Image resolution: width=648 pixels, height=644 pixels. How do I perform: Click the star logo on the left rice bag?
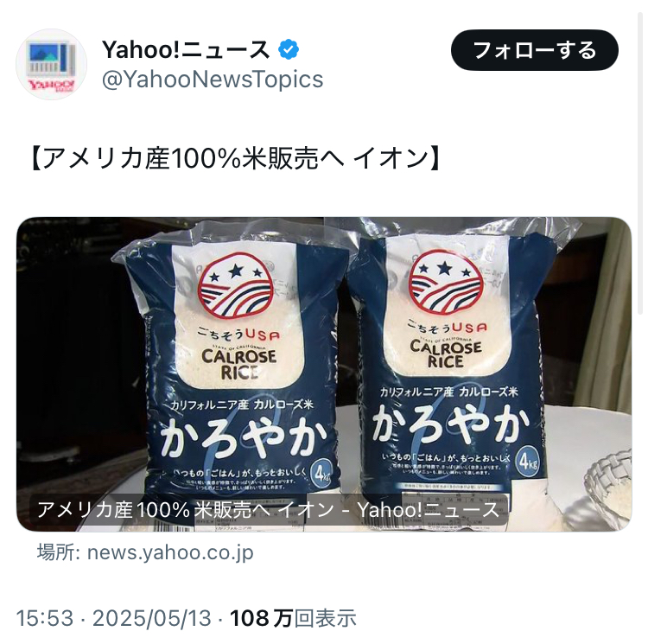pos(236,286)
